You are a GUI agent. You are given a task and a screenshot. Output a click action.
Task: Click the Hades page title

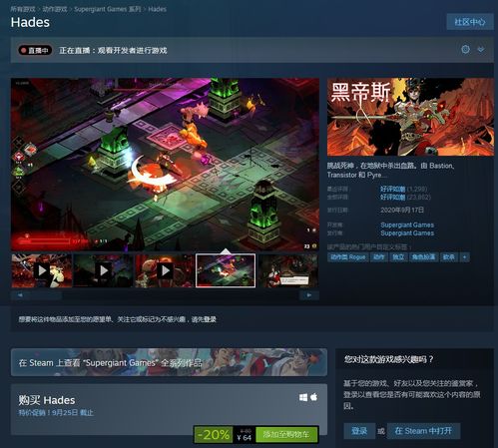pyautogui.click(x=30, y=22)
